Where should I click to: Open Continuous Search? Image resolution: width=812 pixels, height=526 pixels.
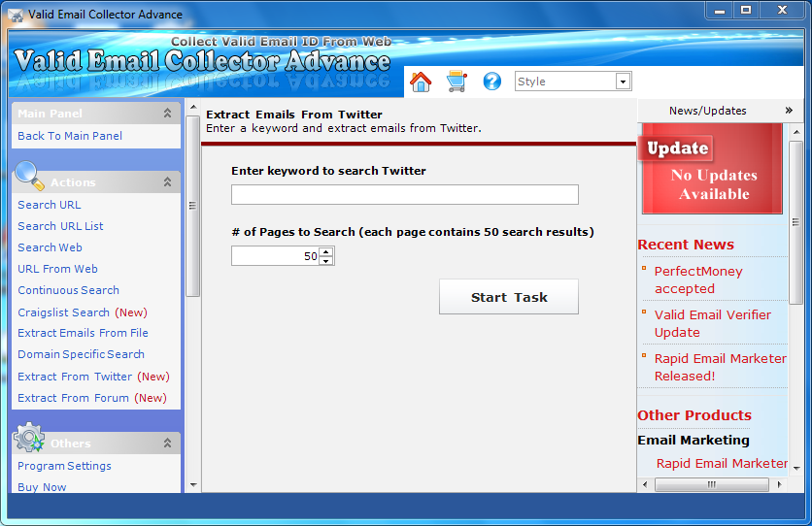coord(68,290)
